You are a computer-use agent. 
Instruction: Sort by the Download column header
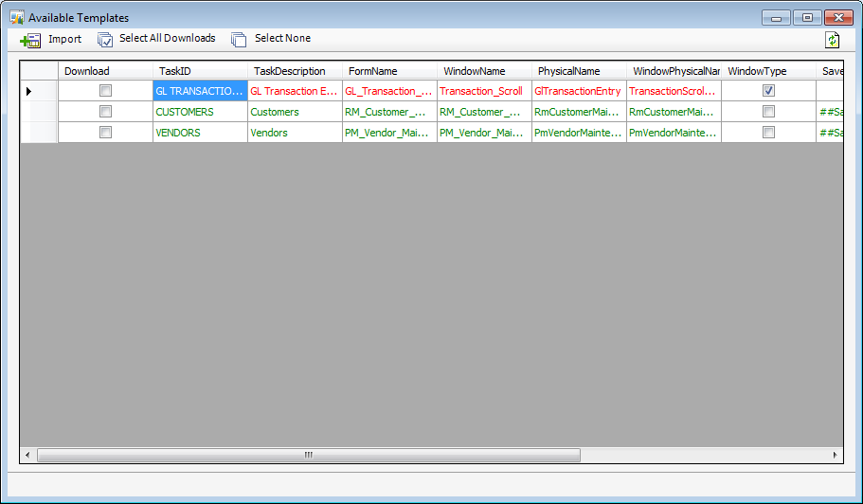[x=106, y=71]
